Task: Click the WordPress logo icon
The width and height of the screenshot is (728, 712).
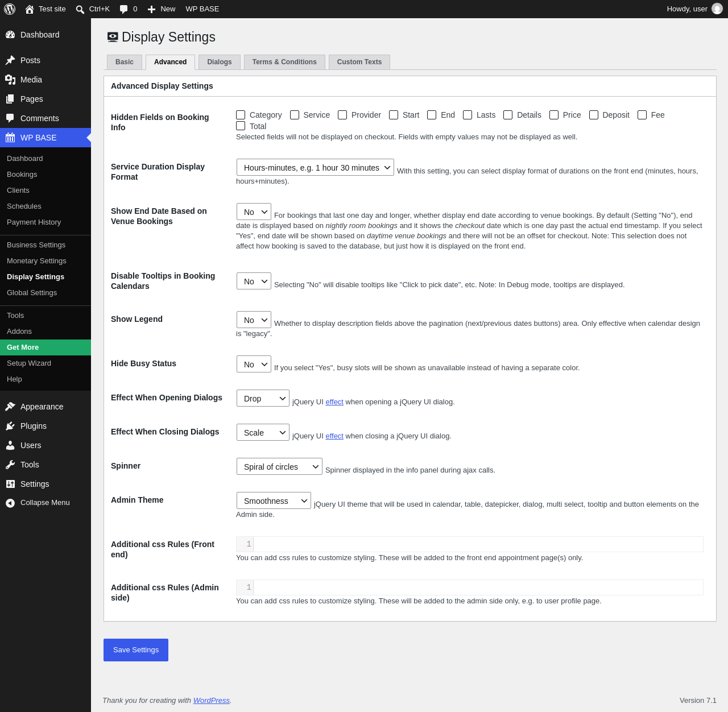Action: pyautogui.click(x=10, y=9)
